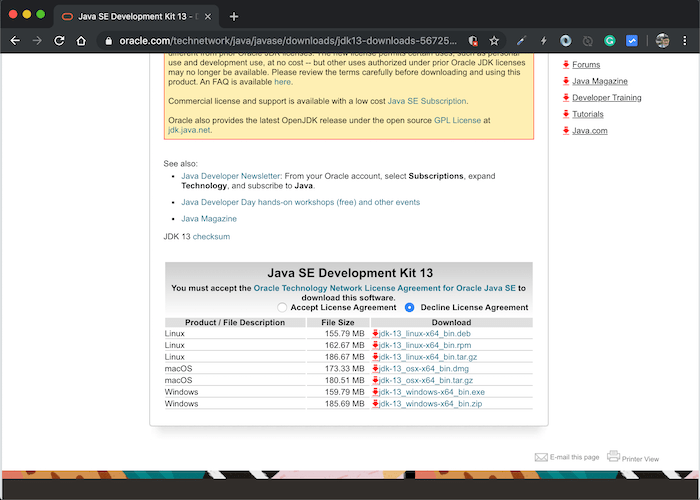Click red download arrow next to windows .exe file
The height and width of the screenshot is (500, 700).
(375, 392)
